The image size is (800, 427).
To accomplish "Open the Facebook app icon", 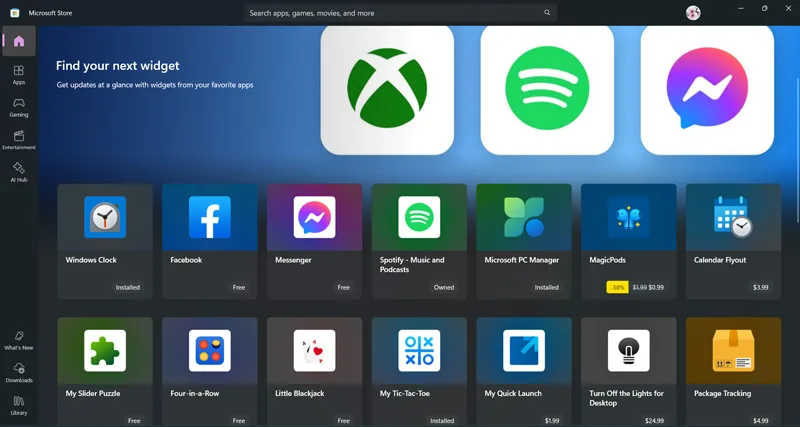I will pos(210,217).
